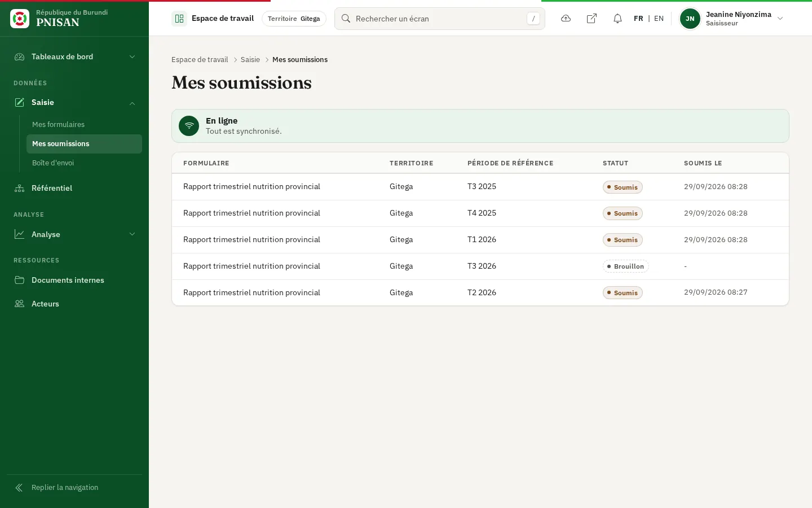Click the Acteurs people icon
The image size is (812, 508).
coord(20,304)
